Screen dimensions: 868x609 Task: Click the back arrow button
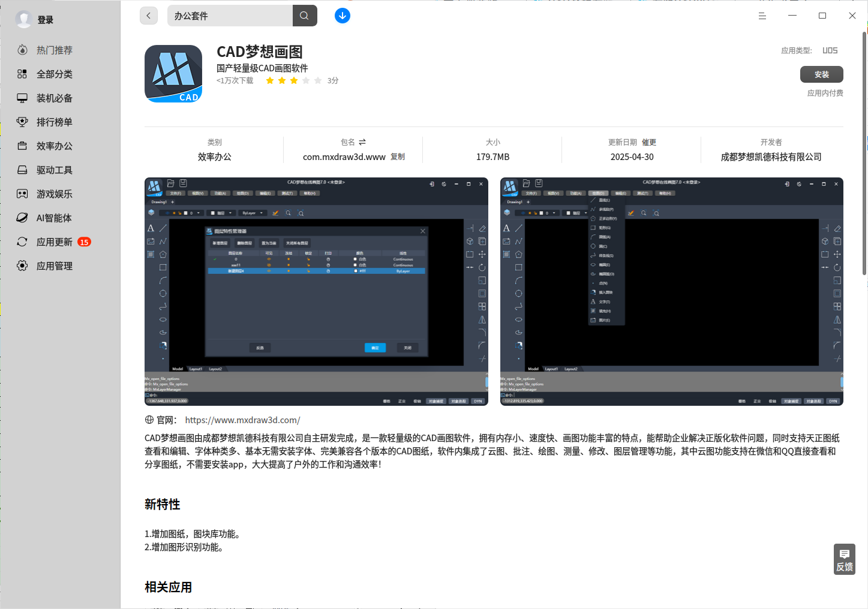coord(149,16)
